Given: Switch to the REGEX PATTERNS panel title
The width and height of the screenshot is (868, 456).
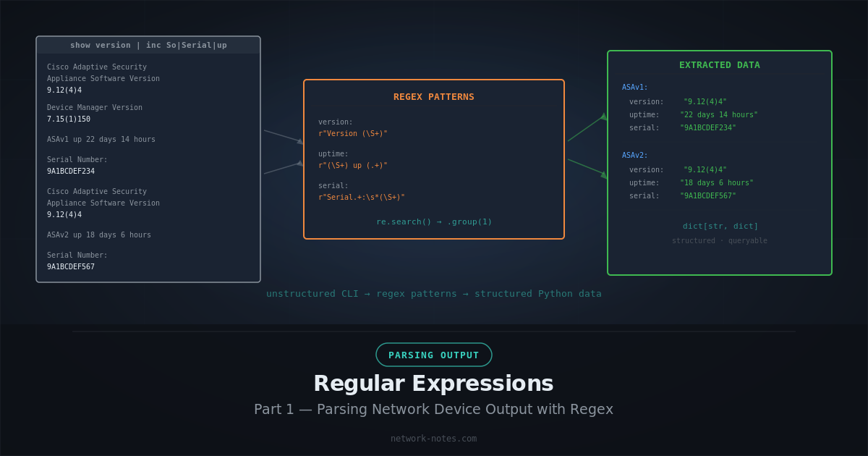Looking at the screenshot, I should (x=433, y=96).
